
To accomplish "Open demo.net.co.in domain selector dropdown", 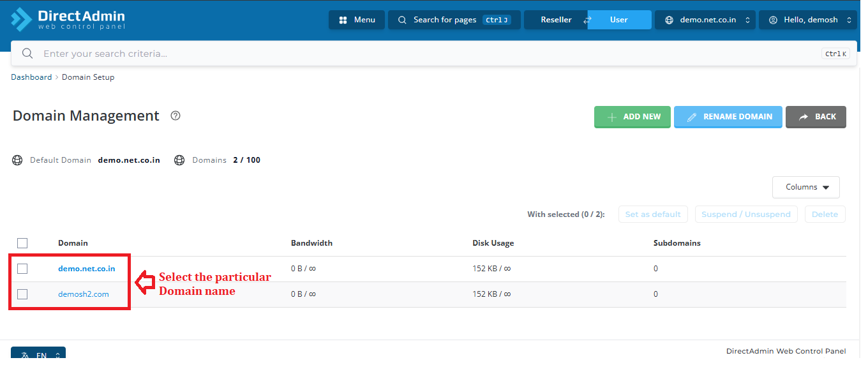I will (x=706, y=20).
